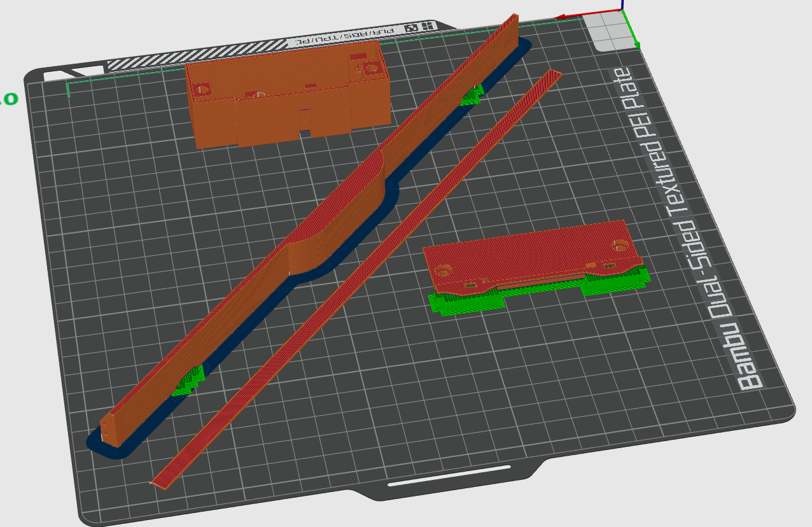Click the right square code icon on plate
Viewport: 812px width, 527px height.
tap(428, 26)
